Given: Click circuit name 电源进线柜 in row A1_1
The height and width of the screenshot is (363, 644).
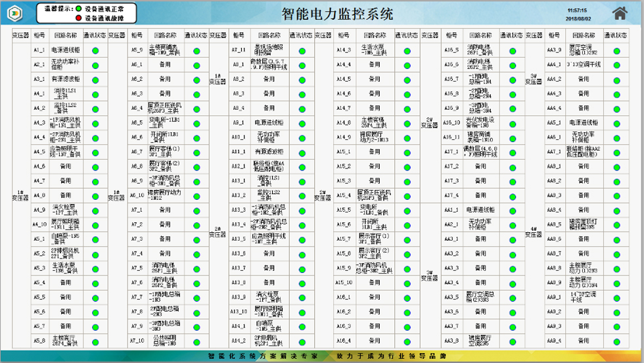Looking at the screenshot, I should pos(66,50).
